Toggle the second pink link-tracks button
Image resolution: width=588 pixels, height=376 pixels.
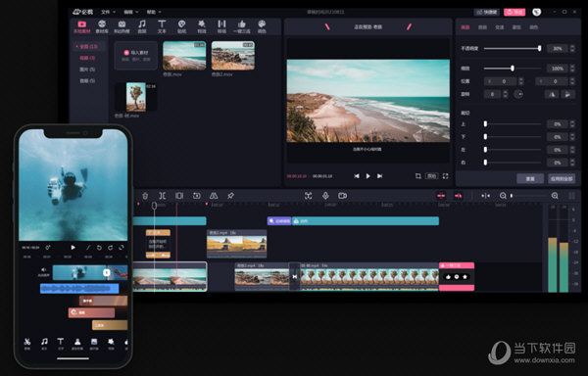coord(458,196)
